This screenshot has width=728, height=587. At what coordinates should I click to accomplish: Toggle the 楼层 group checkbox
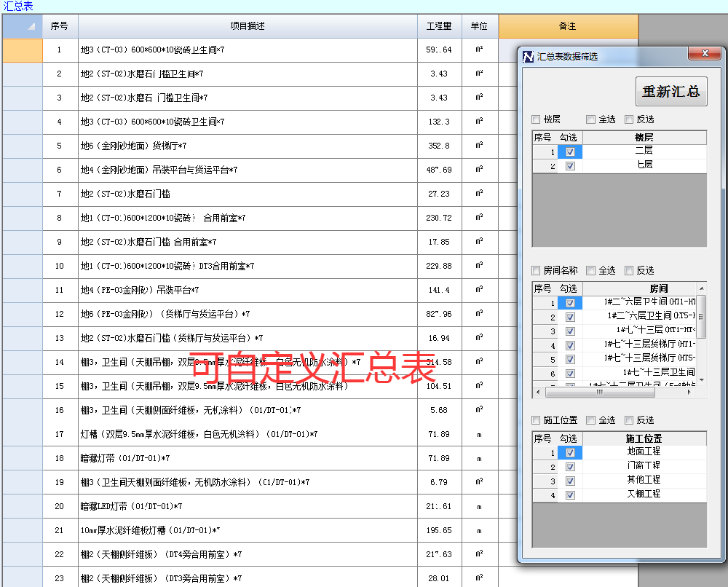click(x=536, y=120)
